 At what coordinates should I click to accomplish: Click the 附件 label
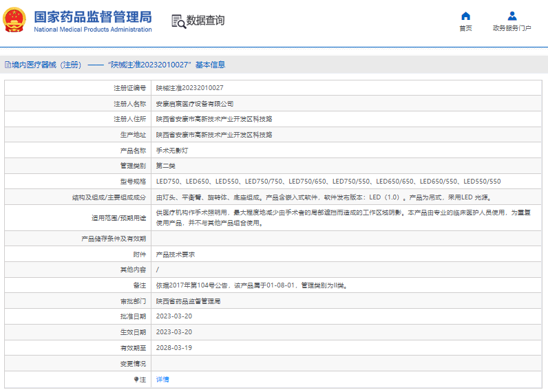140,254
